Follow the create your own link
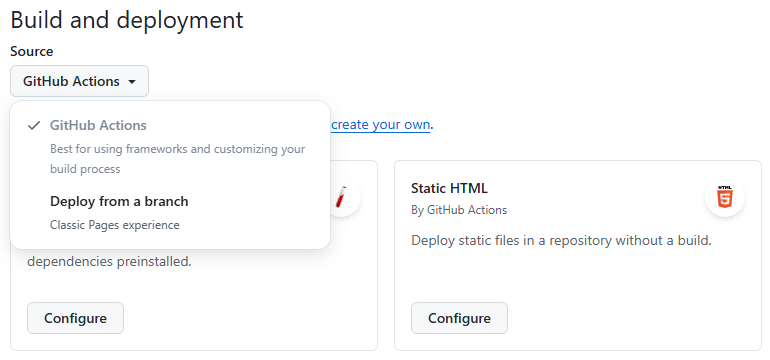770x360 pixels. pyautogui.click(x=381, y=125)
